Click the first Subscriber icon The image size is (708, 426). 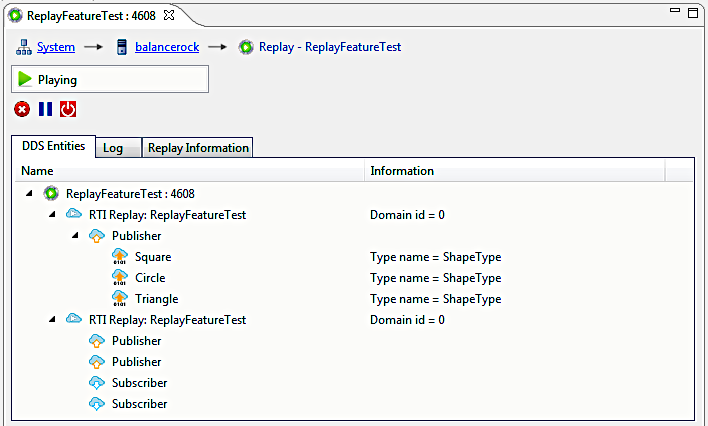pyautogui.click(x=97, y=383)
